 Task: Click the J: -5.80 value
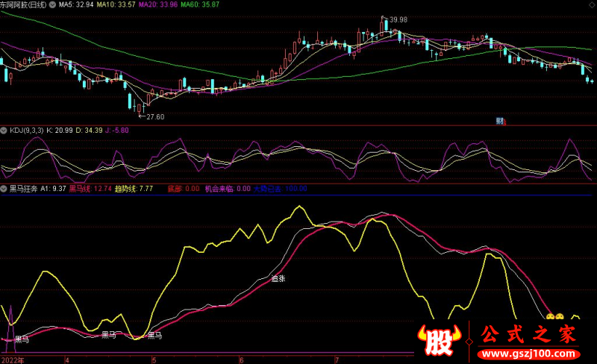117,131
